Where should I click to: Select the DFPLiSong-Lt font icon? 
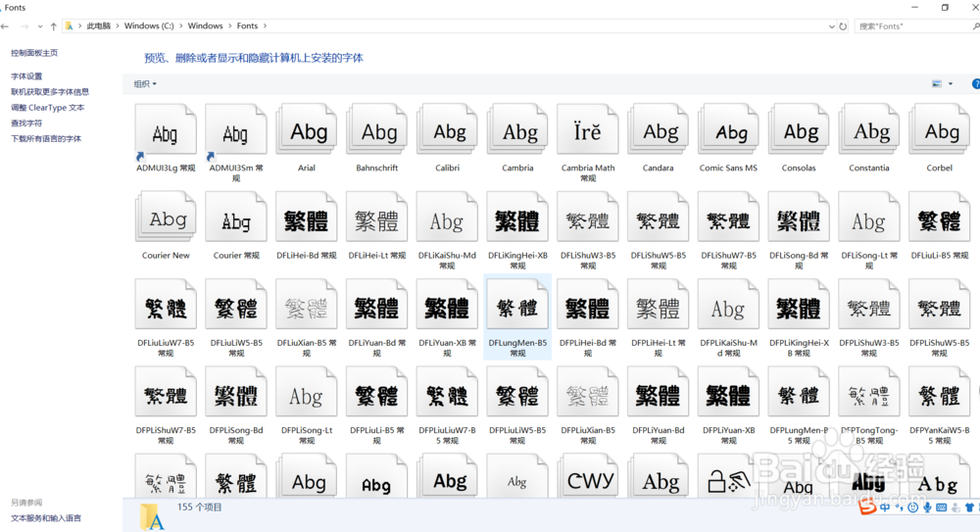[306, 393]
